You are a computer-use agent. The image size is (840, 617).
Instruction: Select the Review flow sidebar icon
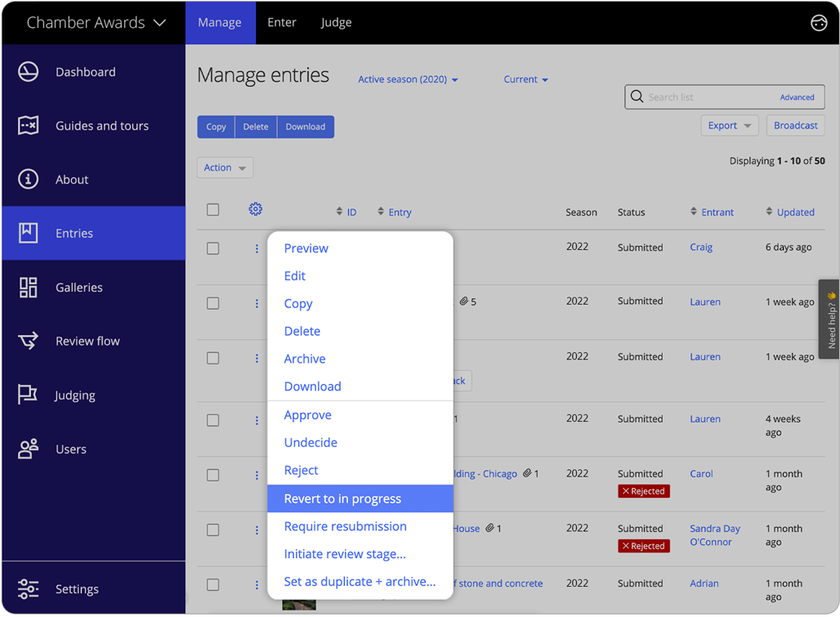coord(28,341)
